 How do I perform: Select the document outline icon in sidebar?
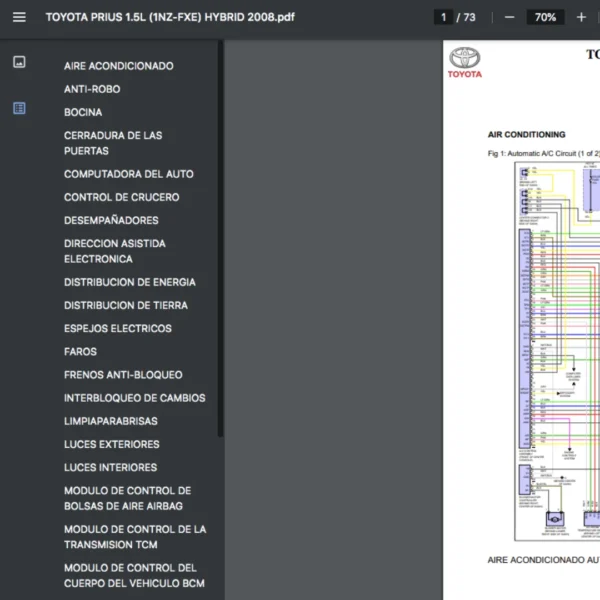(19, 108)
